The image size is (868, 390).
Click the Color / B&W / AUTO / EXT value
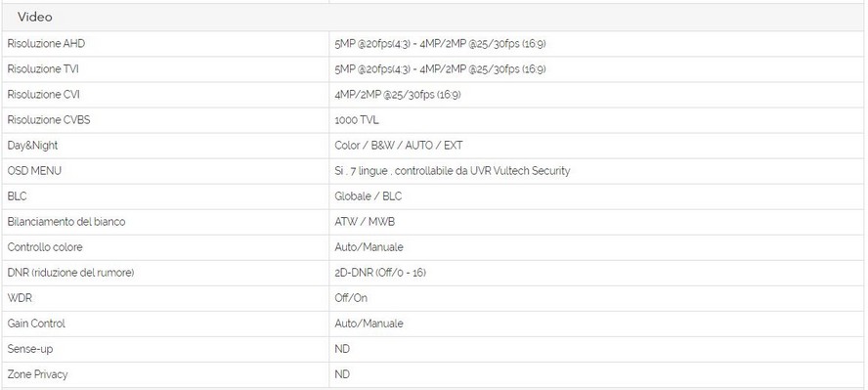[x=398, y=146]
